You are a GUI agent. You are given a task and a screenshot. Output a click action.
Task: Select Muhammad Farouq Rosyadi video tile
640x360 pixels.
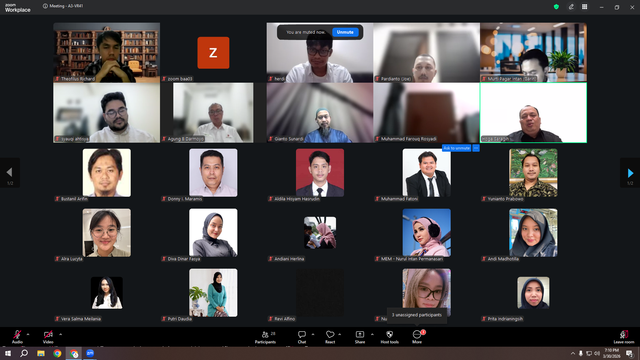coord(427,113)
